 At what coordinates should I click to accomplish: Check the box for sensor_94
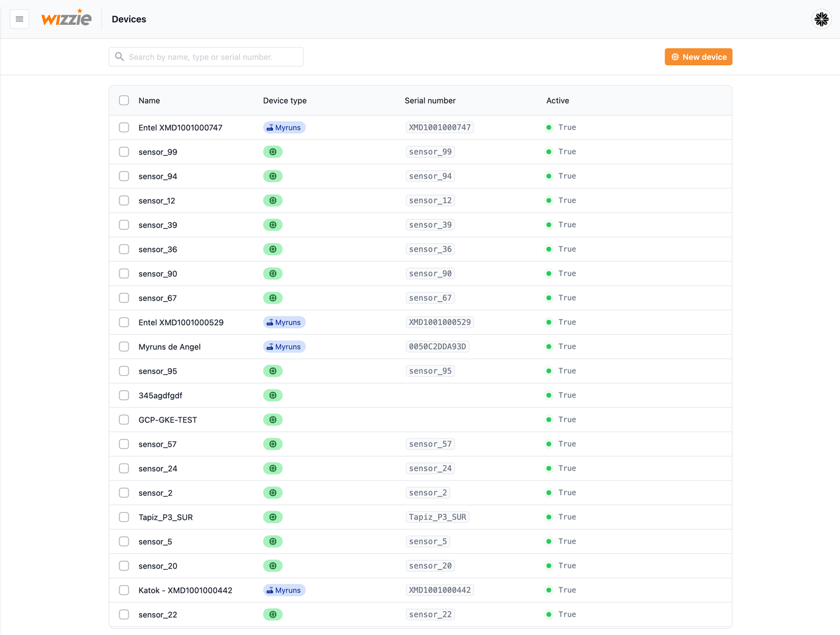click(x=124, y=177)
